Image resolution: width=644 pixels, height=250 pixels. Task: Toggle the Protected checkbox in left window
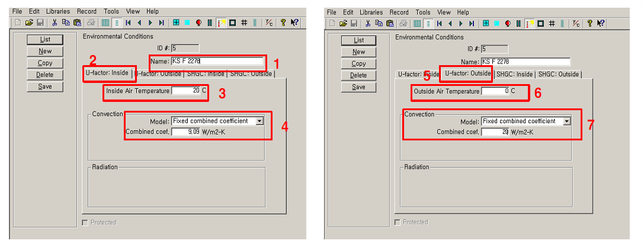coord(85,223)
